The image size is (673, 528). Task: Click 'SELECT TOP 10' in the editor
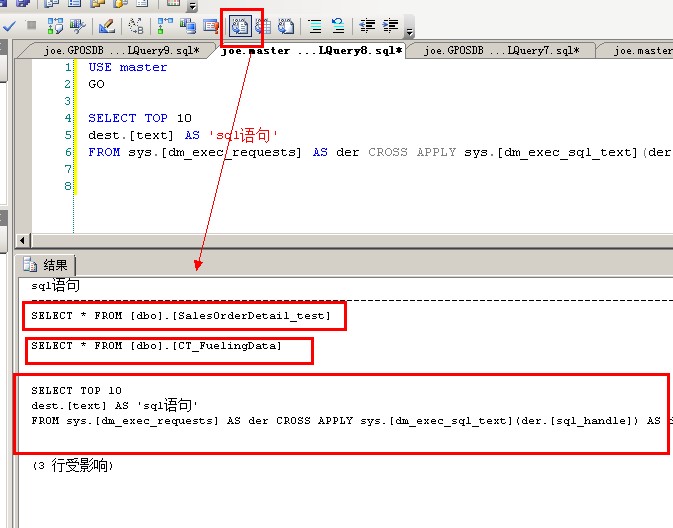(x=140, y=118)
